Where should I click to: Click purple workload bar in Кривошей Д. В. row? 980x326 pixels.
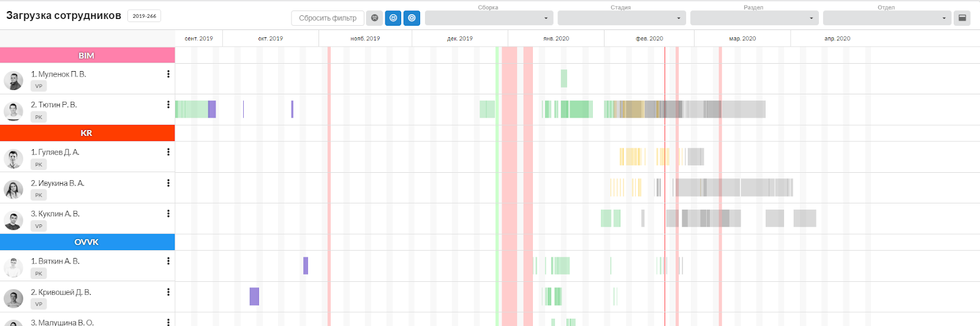click(254, 297)
